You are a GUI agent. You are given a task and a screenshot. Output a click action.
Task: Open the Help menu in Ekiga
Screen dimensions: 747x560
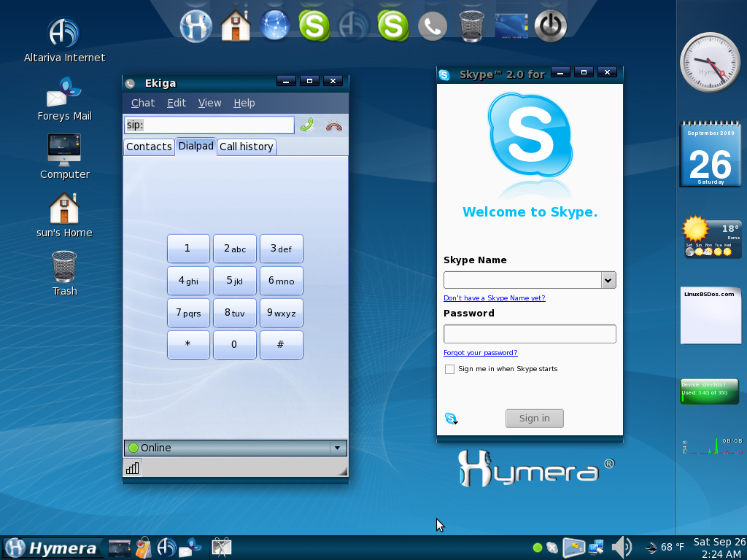click(244, 103)
